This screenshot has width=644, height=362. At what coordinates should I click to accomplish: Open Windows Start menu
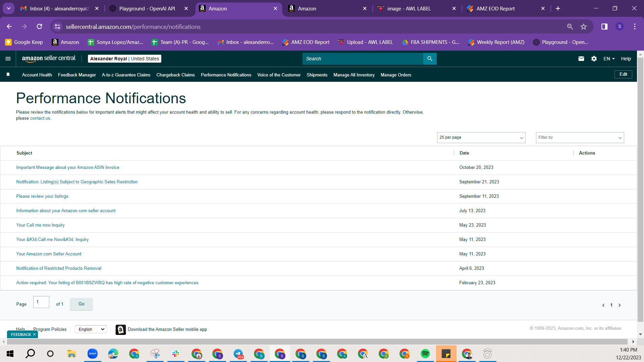click(10, 354)
